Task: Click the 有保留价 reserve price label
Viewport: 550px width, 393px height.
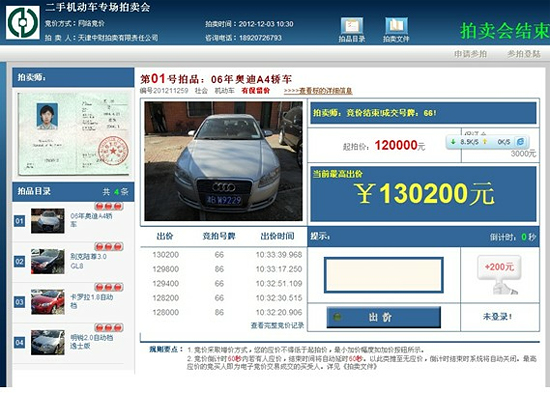Action: tap(256, 91)
